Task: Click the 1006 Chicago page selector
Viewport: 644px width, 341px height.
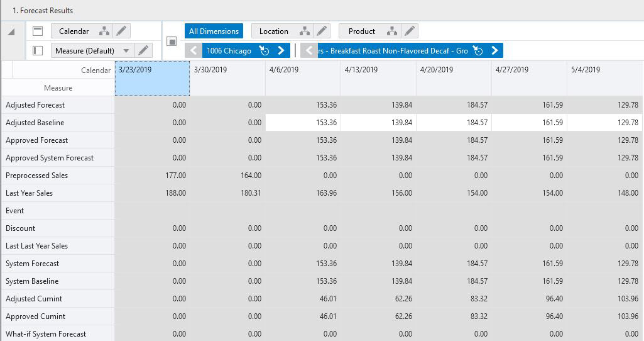Action: pos(229,50)
